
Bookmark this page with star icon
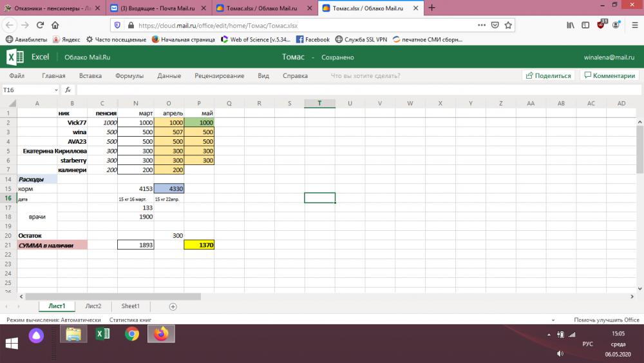click(x=509, y=25)
